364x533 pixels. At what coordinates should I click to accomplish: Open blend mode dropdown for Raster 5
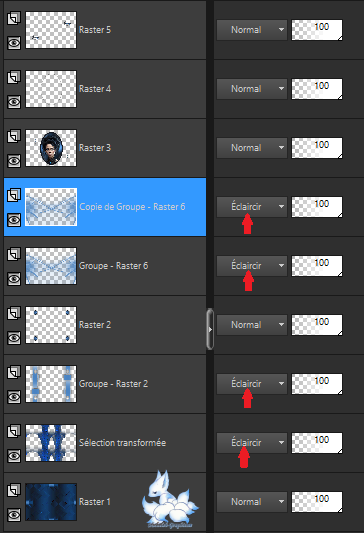(x=252, y=30)
